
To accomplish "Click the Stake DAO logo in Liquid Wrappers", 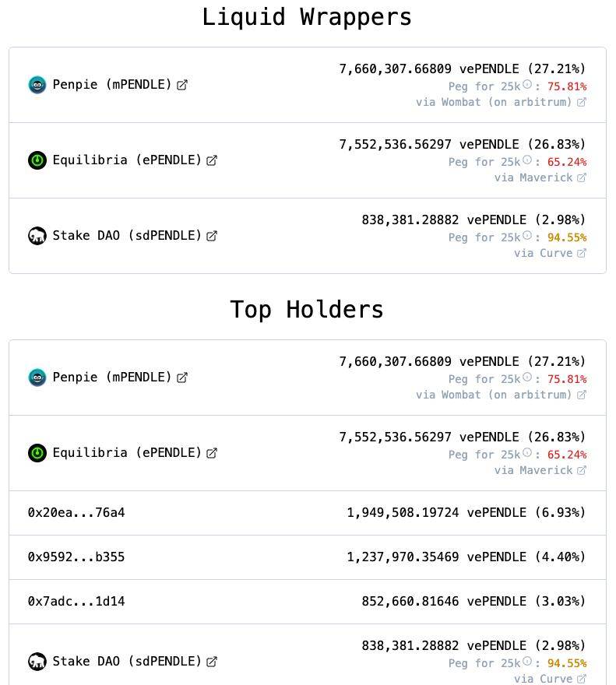I will [x=37, y=236].
